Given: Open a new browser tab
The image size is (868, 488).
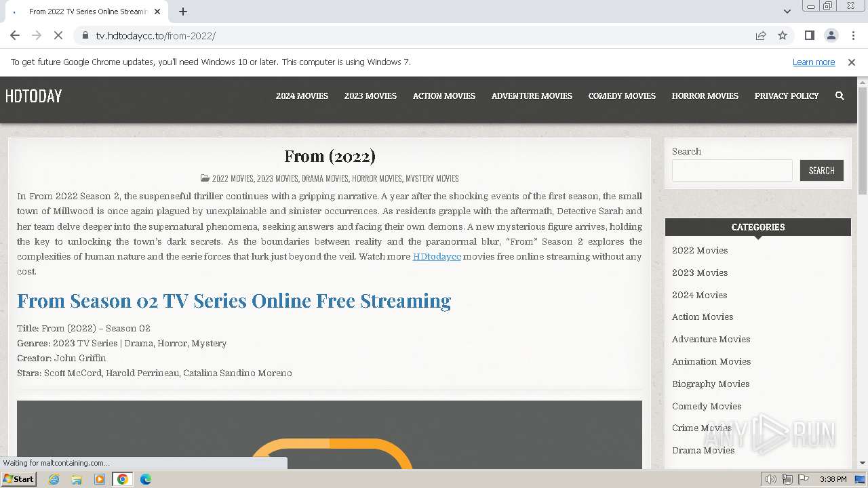Looking at the screenshot, I should click(183, 12).
